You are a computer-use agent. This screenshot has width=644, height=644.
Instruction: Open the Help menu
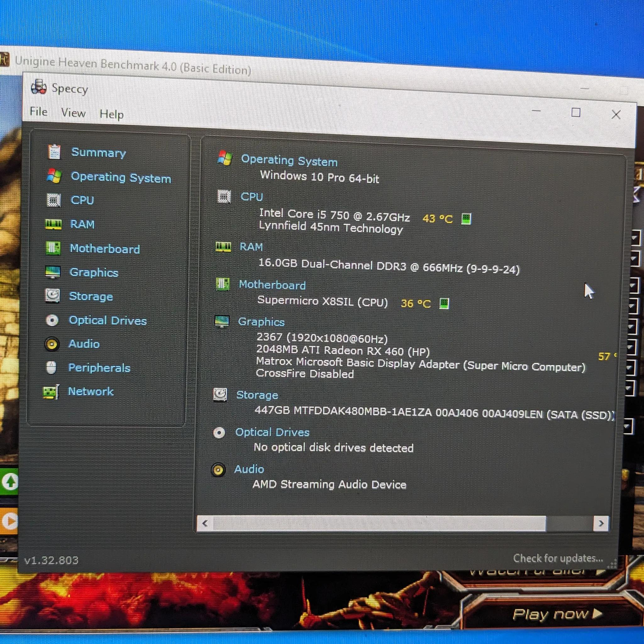(x=112, y=114)
